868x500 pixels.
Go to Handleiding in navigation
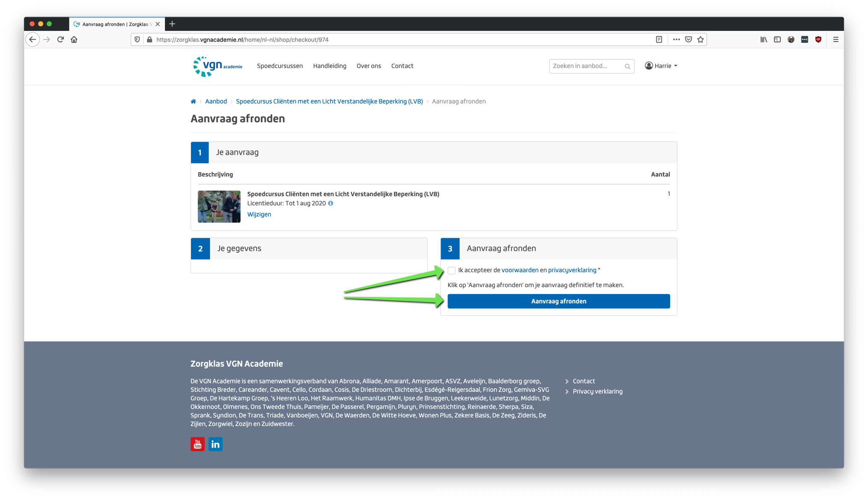click(x=329, y=66)
